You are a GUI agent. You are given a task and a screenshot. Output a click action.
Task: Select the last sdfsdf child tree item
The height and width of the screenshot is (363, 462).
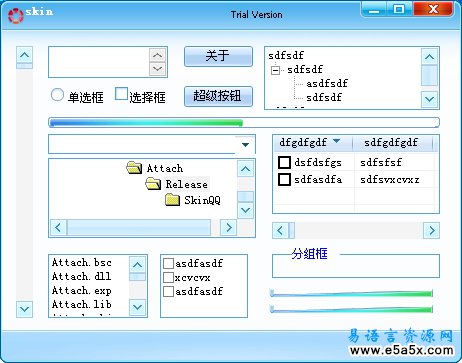324,97
